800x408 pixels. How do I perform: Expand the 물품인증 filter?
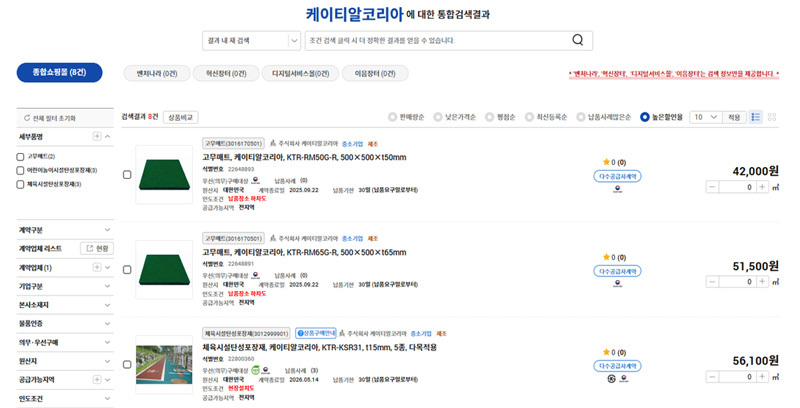point(107,323)
